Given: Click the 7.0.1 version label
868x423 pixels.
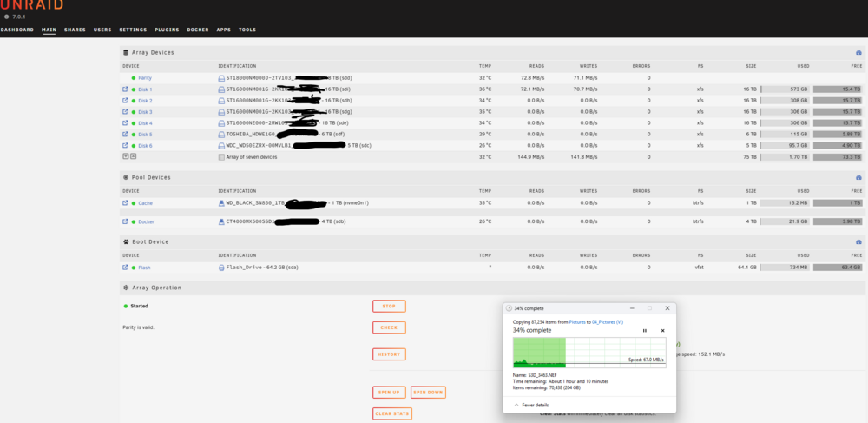Looking at the screenshot, I should (x=20, y=17).
